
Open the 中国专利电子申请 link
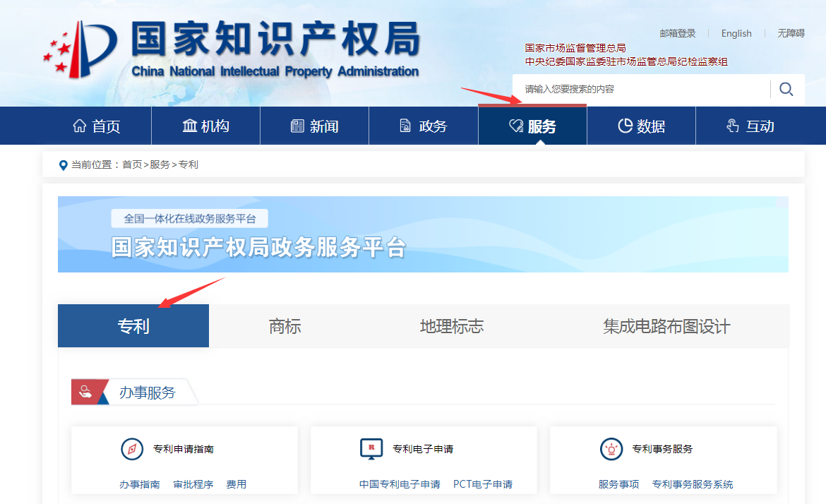pyautogui.click(x=400, y=484)
